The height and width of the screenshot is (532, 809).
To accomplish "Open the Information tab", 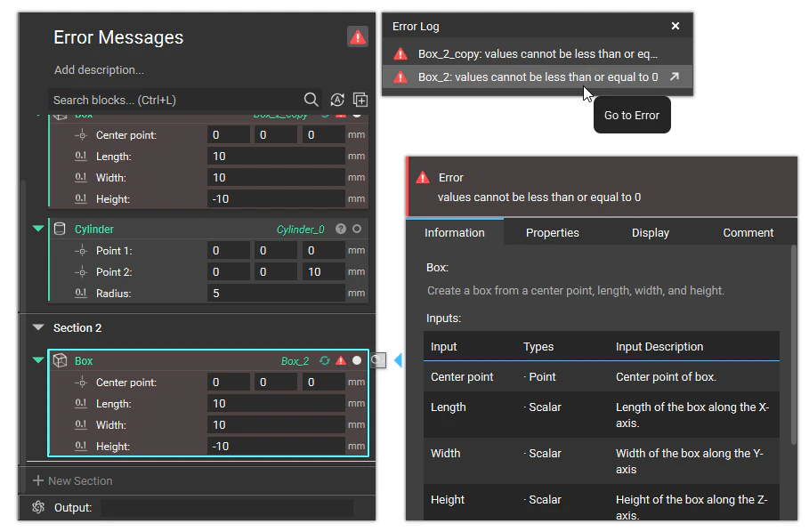I will pyautogui.click(x=455, y=232).
